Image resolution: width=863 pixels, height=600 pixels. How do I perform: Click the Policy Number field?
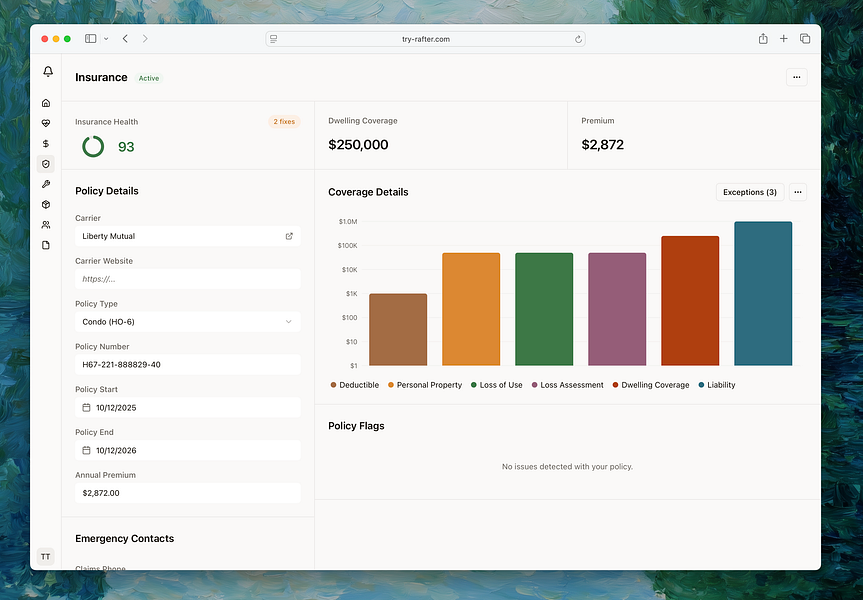click(188, 364)
